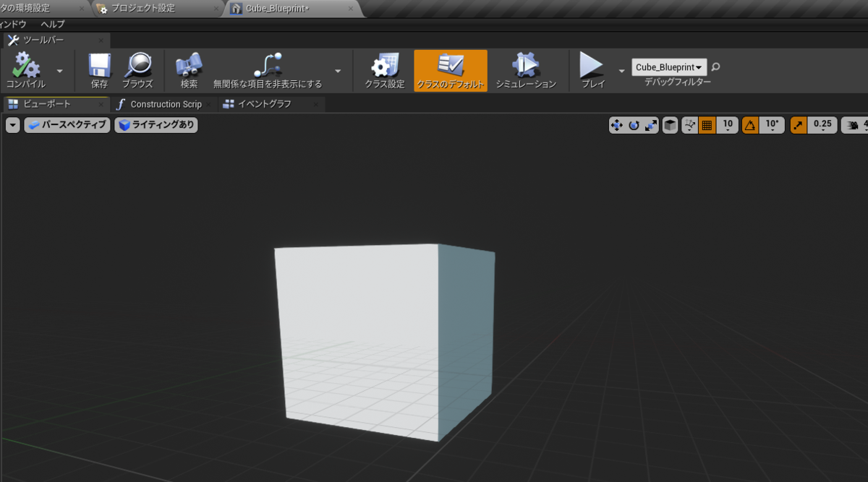Close the Cube_Blueprint* tab
868x482 pixels.
352,9
